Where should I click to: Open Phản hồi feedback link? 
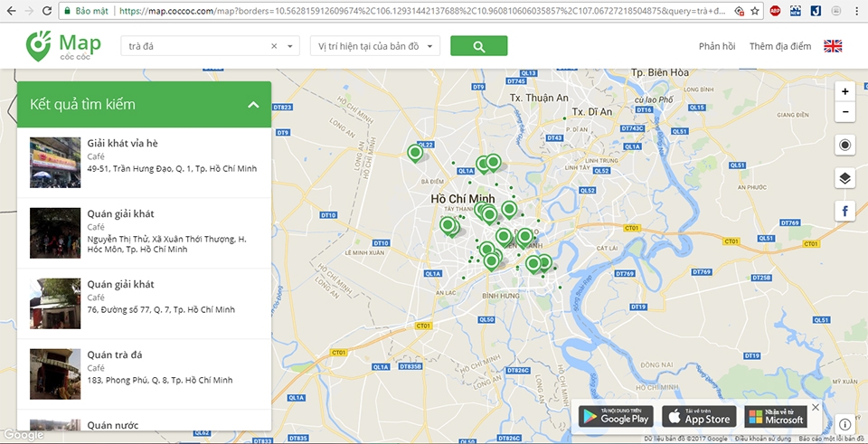coord(717,46)
